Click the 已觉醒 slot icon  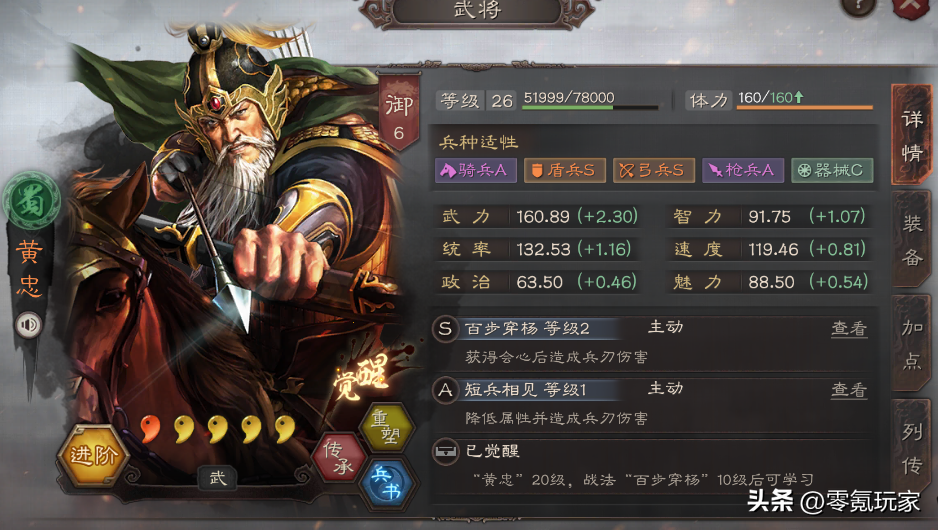click(x=445, y=451)
